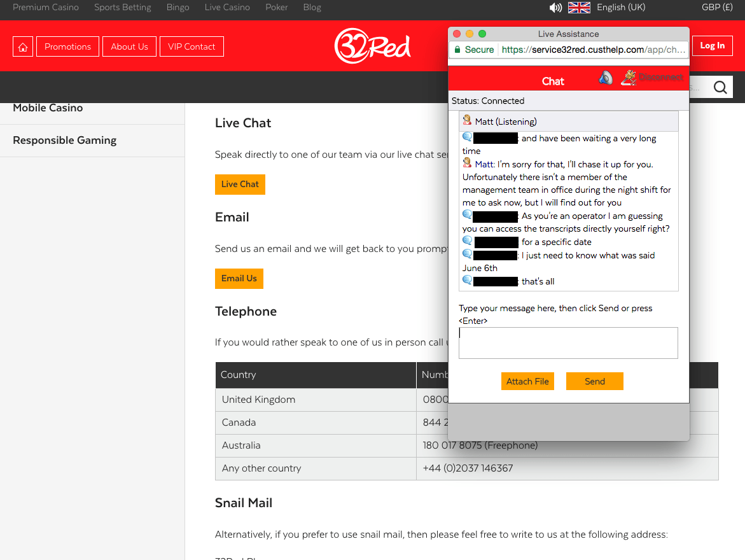Click the 'Country' table header
Image resolution: width=745 pixels, height=560 pixels.
coord(316,375)
